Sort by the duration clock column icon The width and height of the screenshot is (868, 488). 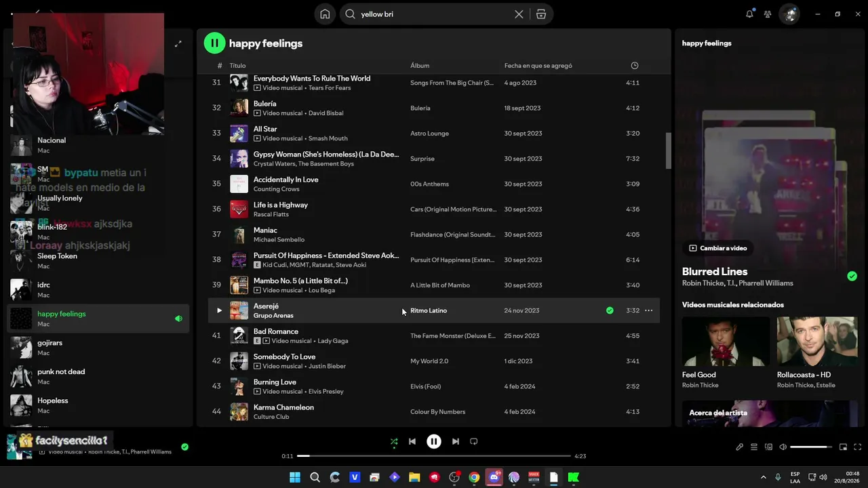click(635, 66)
